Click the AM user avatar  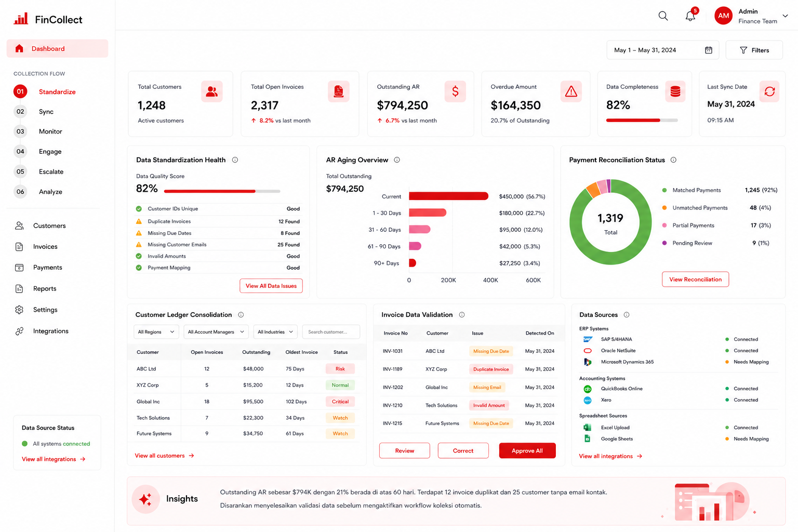coord(724,16)
